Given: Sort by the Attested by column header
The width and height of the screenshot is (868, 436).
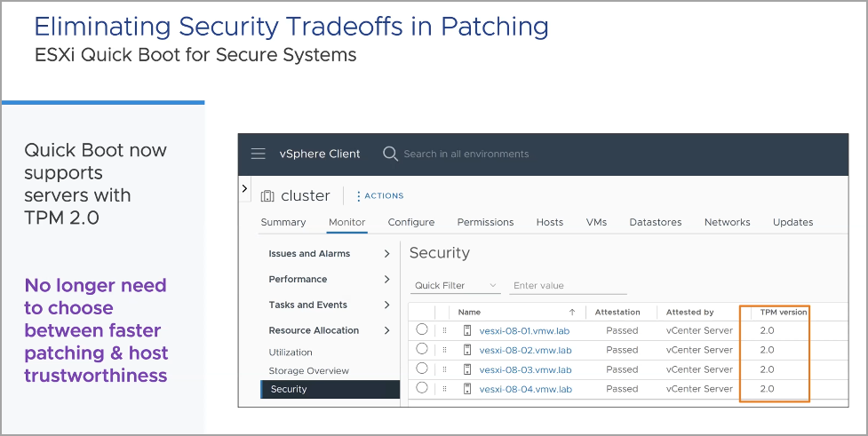Looking at the screenshot, I should [x=689, y=312].
